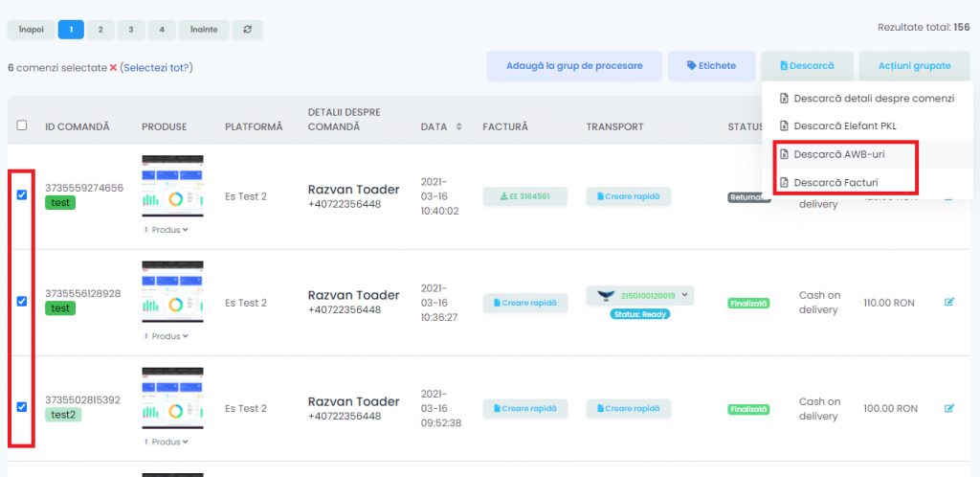The image size is (980, 477).
Task: Click the Selectezi tot? link
Action: [x=156, y=67]
